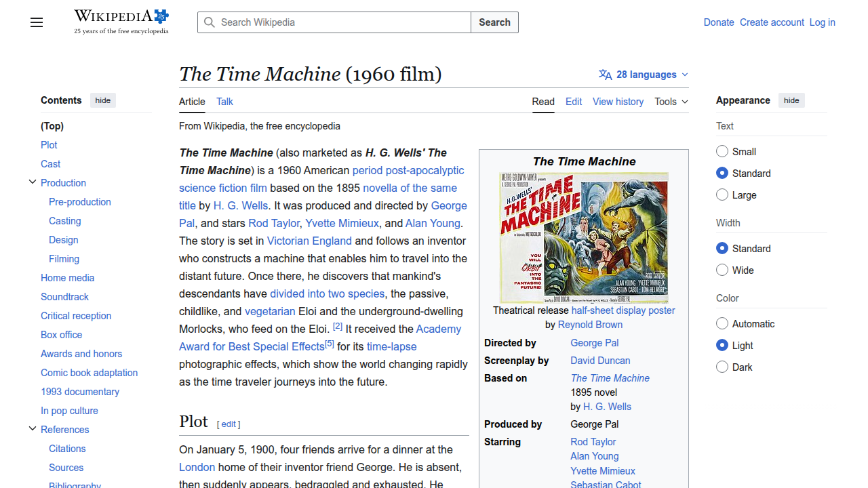Click the Donate link

point(719,22)
